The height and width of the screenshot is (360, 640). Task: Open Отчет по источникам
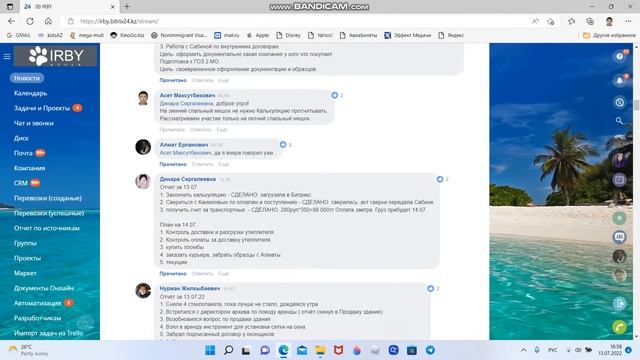point(47,228)
